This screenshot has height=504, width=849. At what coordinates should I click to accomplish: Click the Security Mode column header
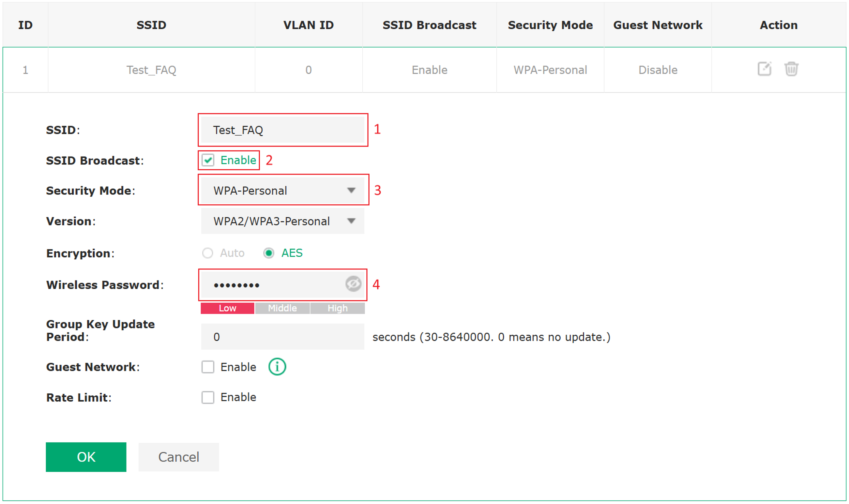550,25
